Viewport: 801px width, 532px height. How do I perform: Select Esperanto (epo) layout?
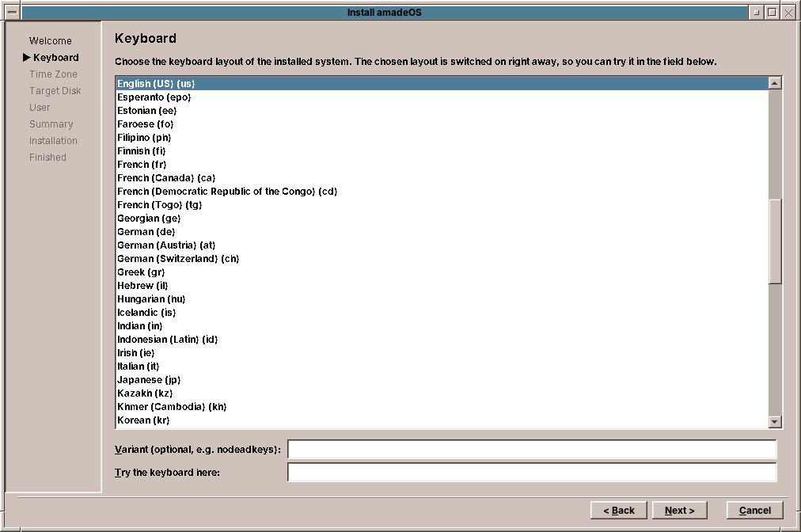pos(442,97)
